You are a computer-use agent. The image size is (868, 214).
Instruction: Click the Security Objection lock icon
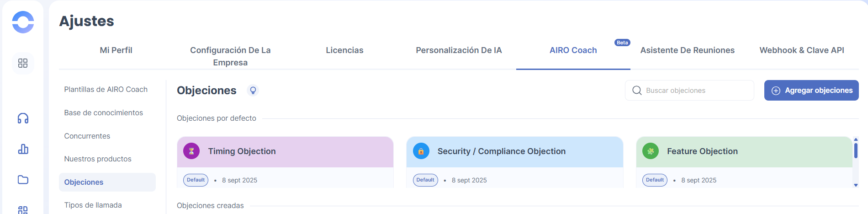coord(421,151)
